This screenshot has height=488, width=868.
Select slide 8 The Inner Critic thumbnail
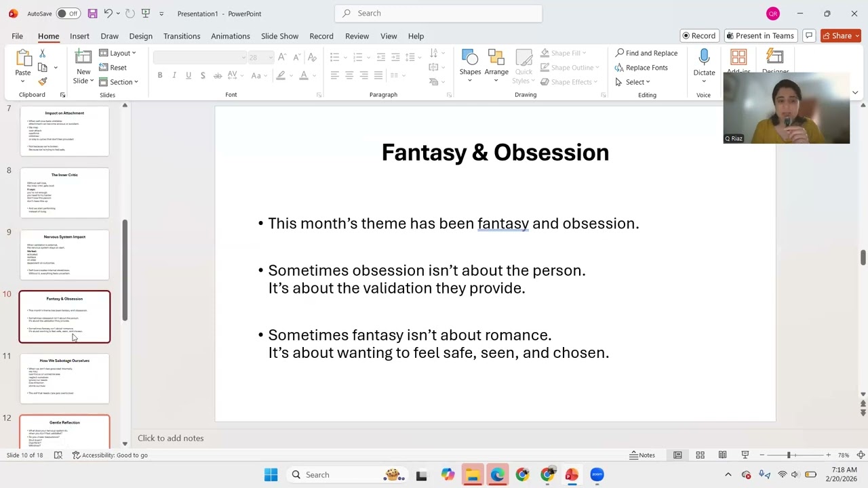[64, 193]
